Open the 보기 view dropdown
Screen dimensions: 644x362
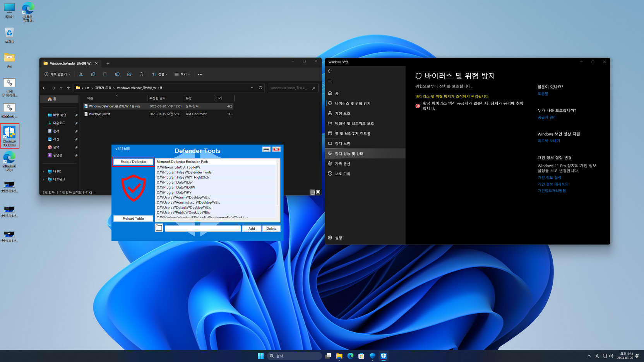point(182,74)
